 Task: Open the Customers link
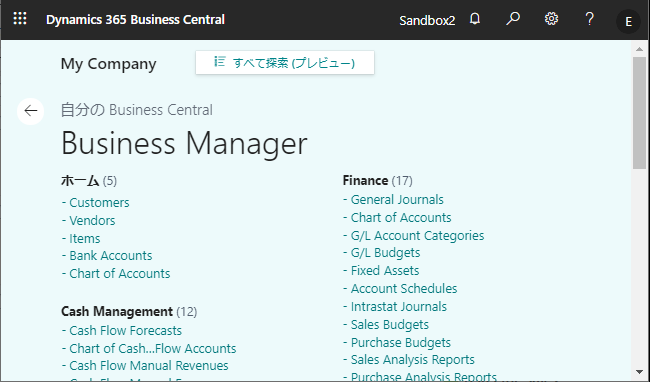99,203
